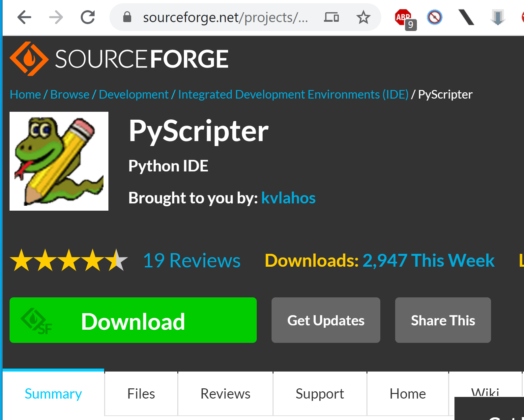The width and height of the screenshot is (524, 420).
Task: Click PyScripter at end of breadcrumb
Action: pyautogui.click(x=445, y=95)
